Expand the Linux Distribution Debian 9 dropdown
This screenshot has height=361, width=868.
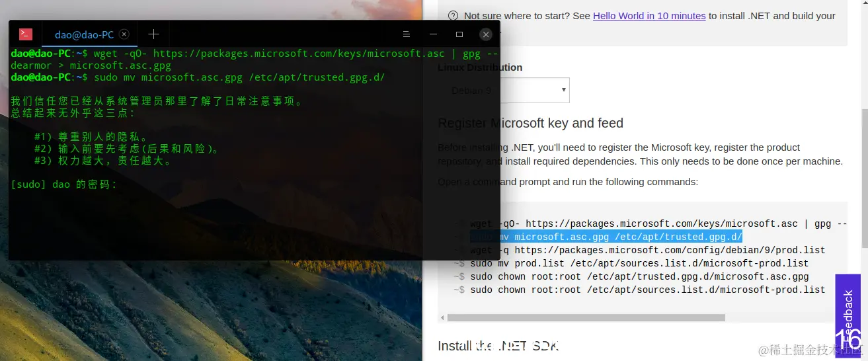point(504,91)
